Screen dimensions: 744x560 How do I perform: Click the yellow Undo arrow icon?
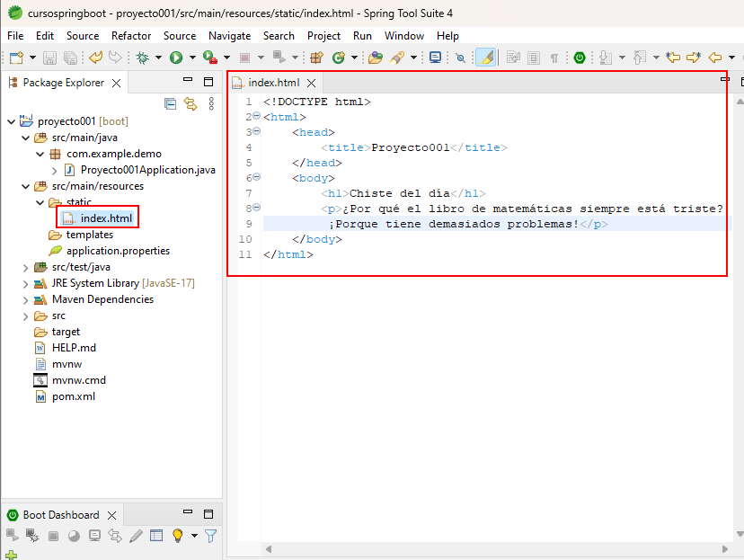96,58
